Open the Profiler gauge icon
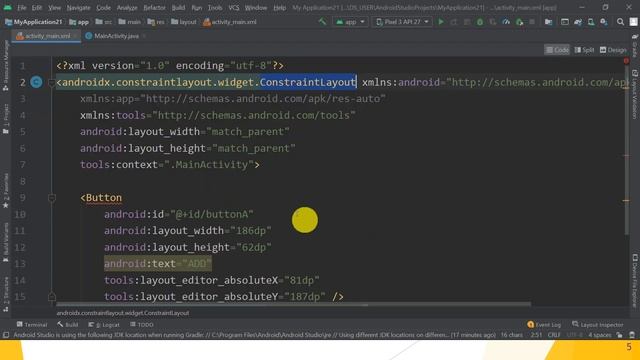Image resolution: width=640 pixels, height=360 pixels. 506,22
